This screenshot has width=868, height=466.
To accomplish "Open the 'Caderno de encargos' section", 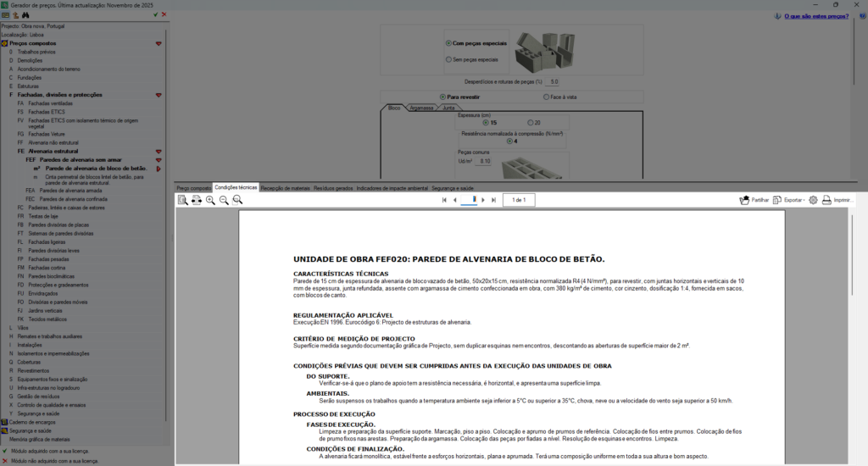I will [32, 422].
